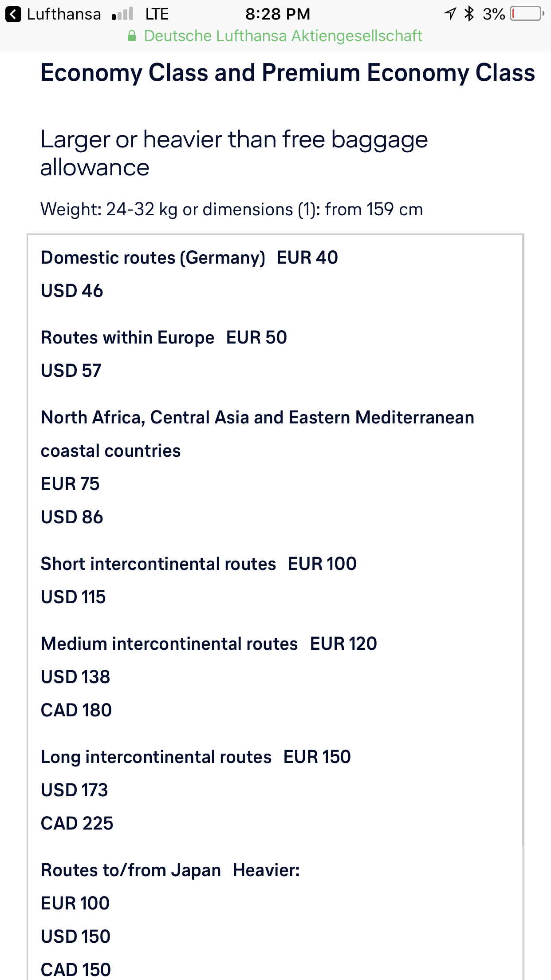Choose the Medium intercontinental routes label
551x980 pixels.
pos(169,644)
